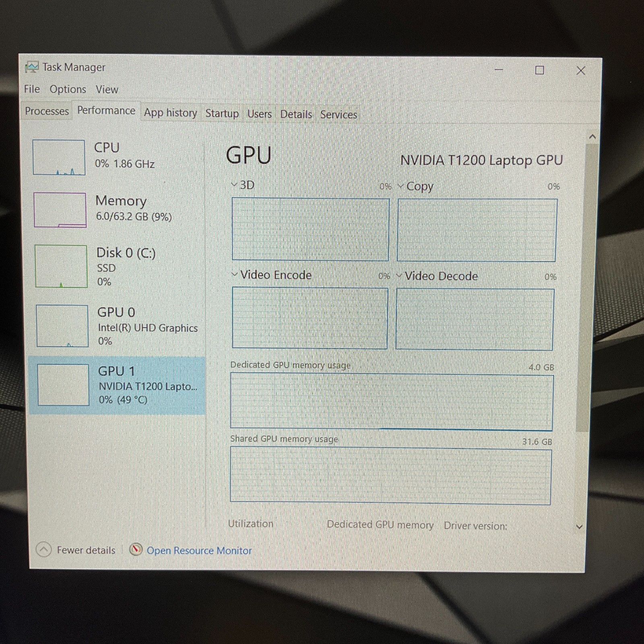Maximize the Task Manager window
The width and height of the screenshot is (644, 644).
540,70
